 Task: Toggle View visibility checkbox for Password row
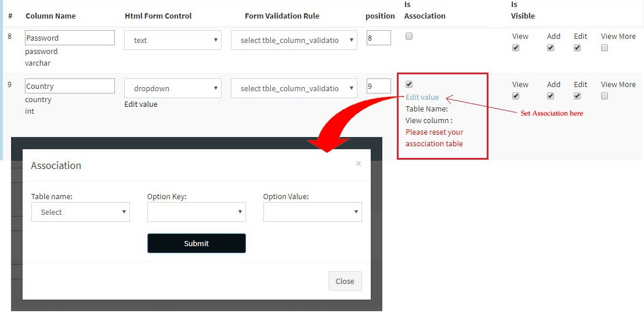pyautogui.click(x=516, y=48)
